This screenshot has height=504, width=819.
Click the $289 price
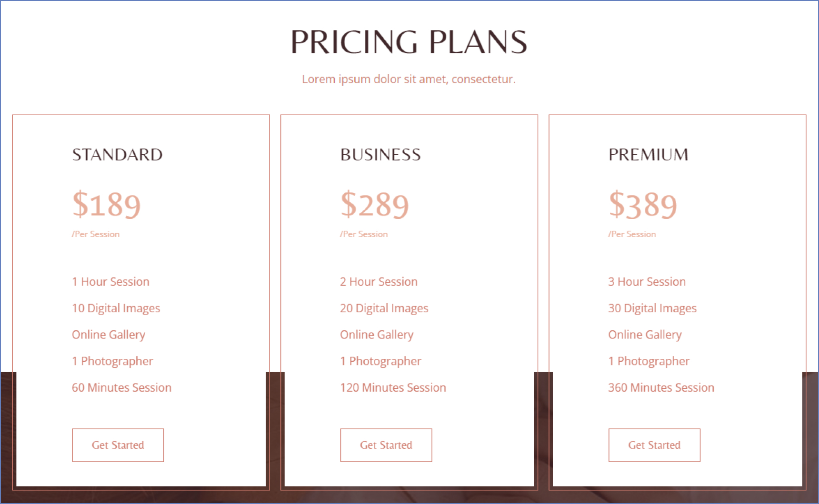point(375,205)
